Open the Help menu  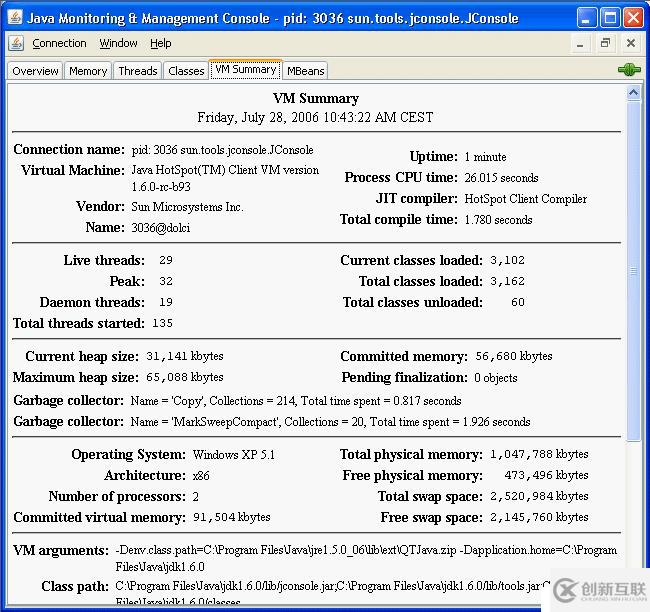(160, 43)
